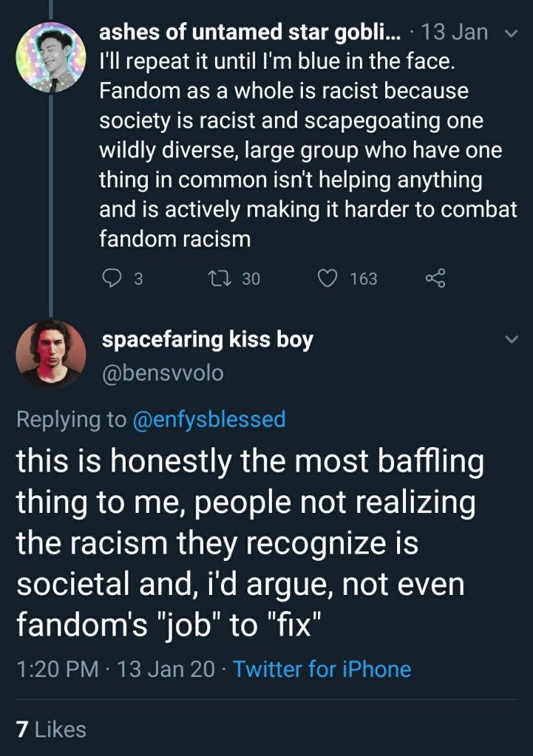This screenshot has height=756, width=533.
Task: Follow the @enfysblessed mention link
Action: click(x=208, y=420)
